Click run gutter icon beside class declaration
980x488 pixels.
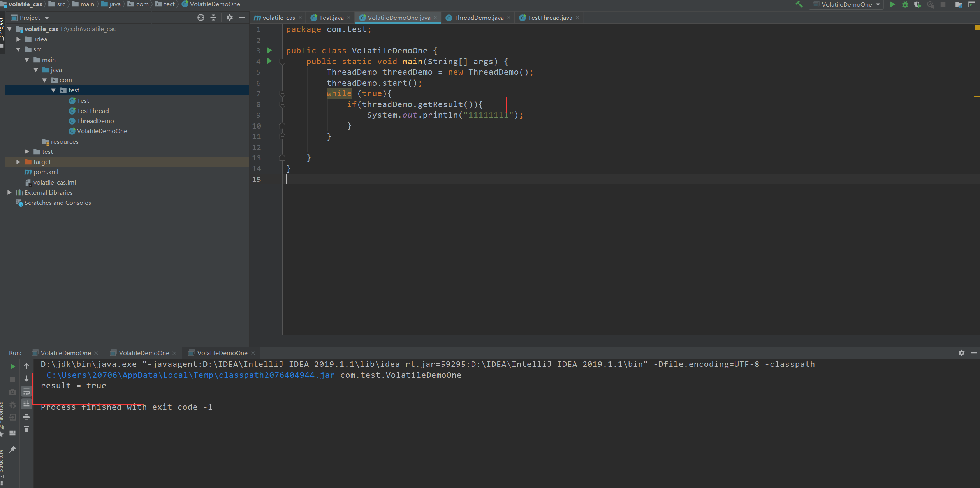[x=269, y=51]
